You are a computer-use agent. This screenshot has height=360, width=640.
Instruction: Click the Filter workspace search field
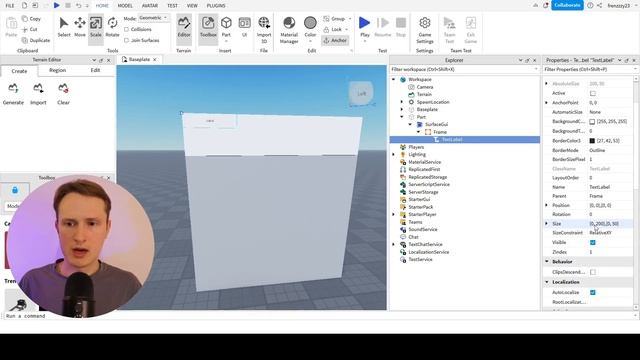pos(464,69)
